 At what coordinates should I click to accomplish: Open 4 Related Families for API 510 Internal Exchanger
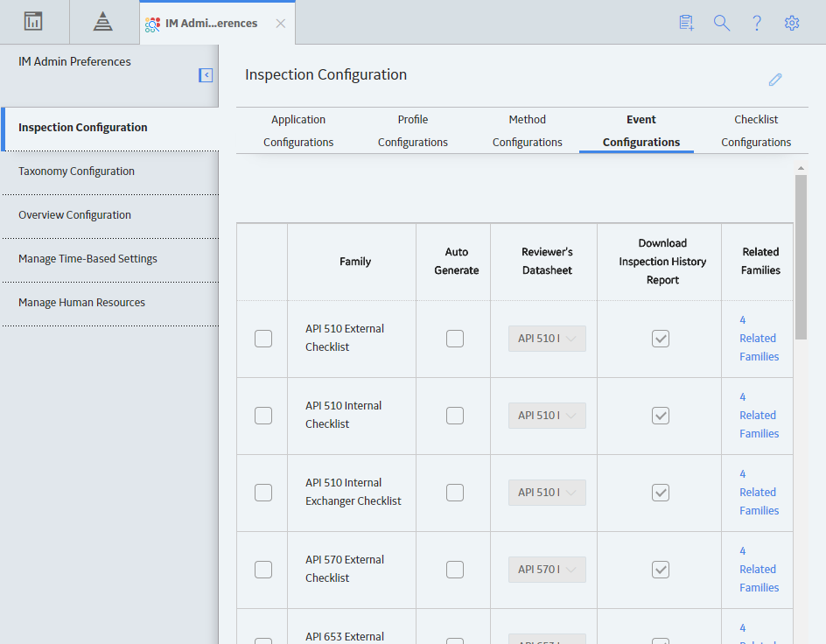coord(759,492)
